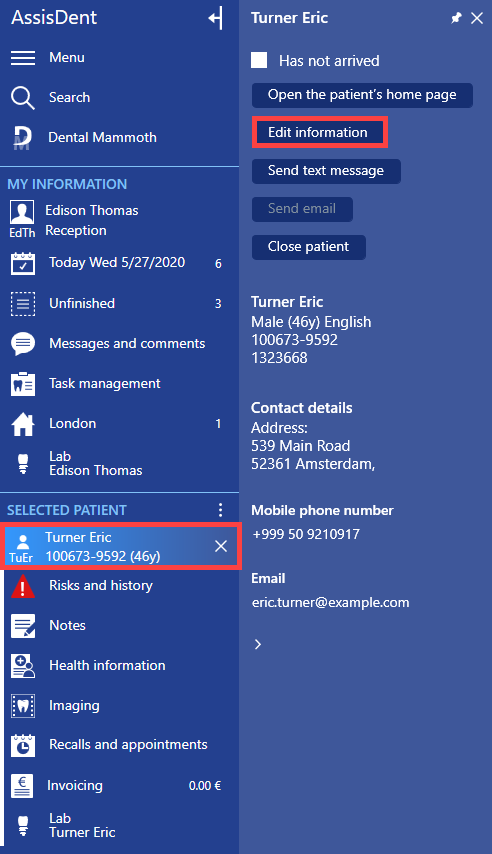This screenshot has width=492, height=854.
Task: Click the today's count 6
Action: tap(218, 264)
